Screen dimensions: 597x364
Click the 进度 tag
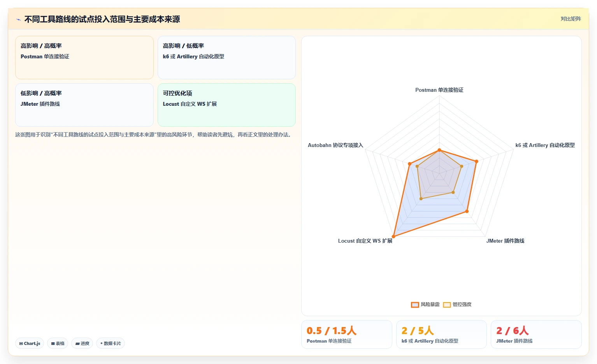pos(82,343)
